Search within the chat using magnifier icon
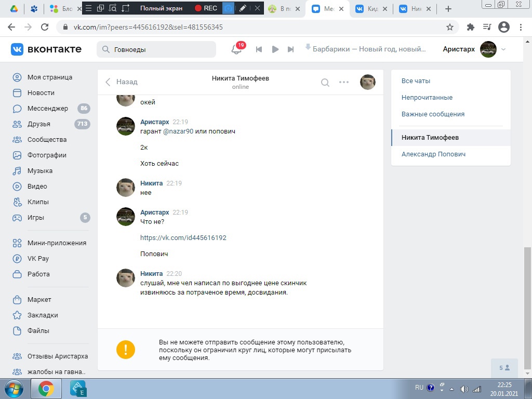This screenshot has width=532, height=399. (x=325, y=82)
